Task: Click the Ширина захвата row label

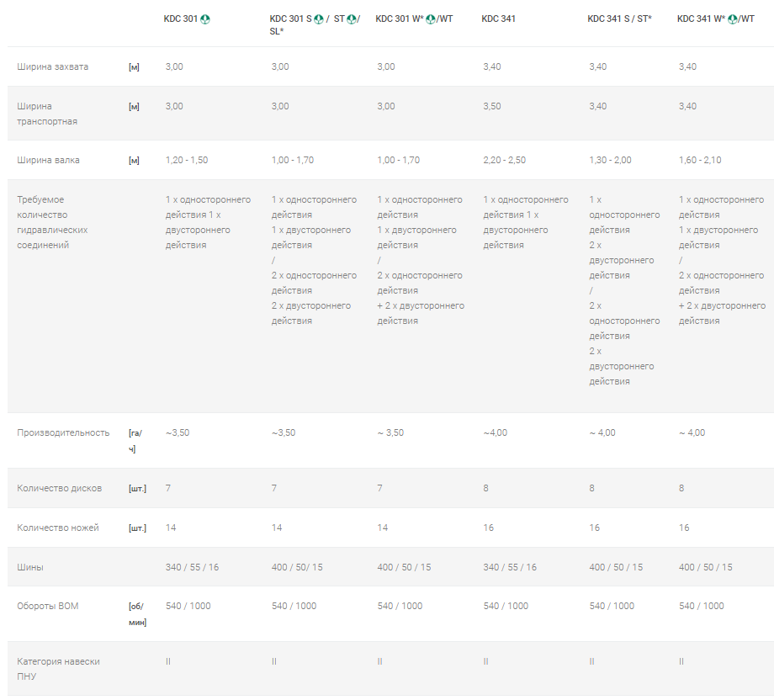Action: [x=53, y=66]
